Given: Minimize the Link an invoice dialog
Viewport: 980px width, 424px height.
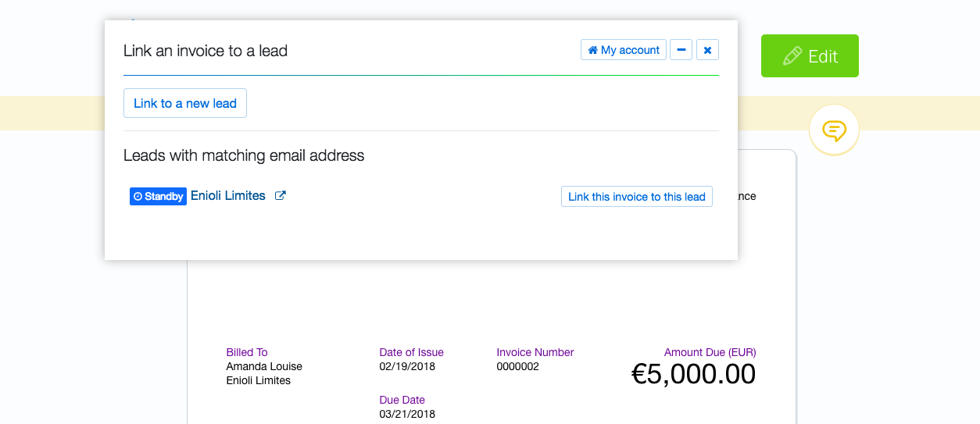Looking at the screenshot, I should [x=681, y=50].
